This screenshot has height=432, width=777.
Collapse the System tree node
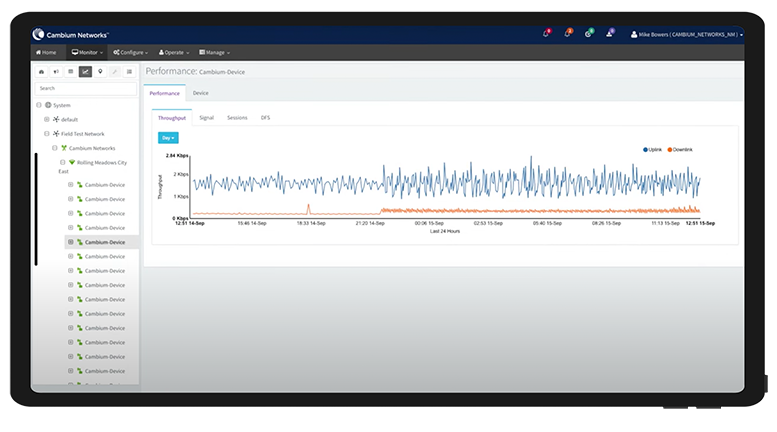39,105
